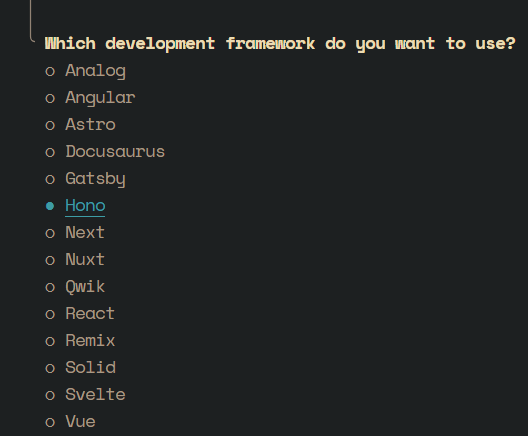Choose Angular from the framework list
The height and width of the screenshot is (436, 528).
pyautogui.click(x=100, y=98)
